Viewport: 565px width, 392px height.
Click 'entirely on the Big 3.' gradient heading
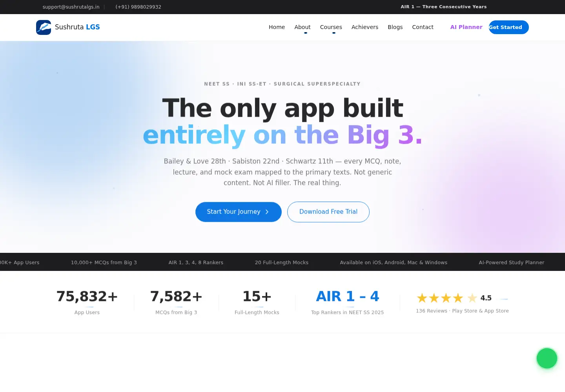click(282, 135)
